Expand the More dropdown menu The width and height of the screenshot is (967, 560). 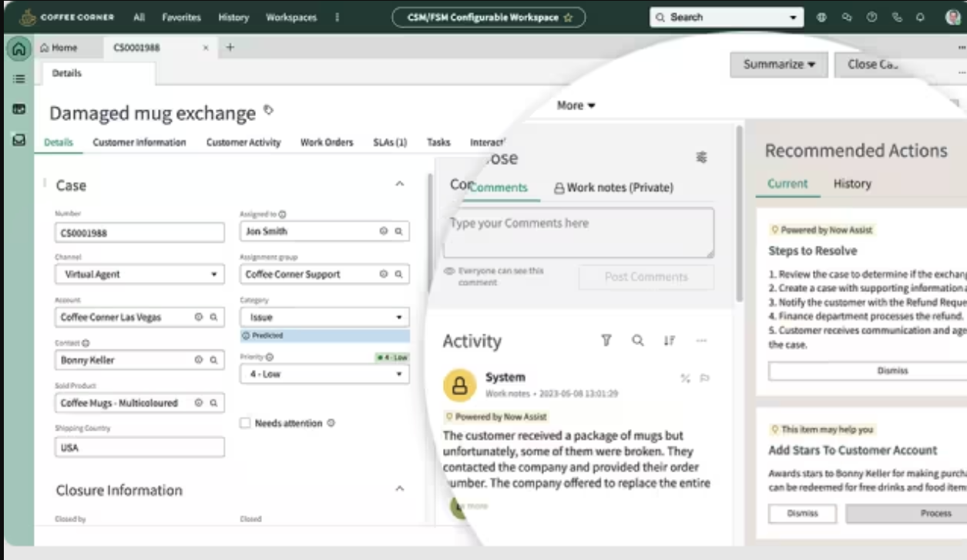[x=576, y=106]
